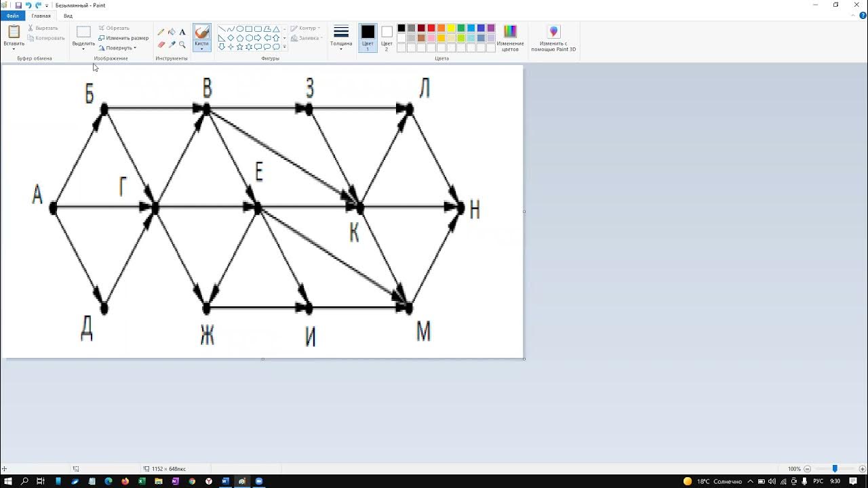Expand the shapes gallery more arrow
Viewport: 868px width, 488px height.
coord(284,47)
